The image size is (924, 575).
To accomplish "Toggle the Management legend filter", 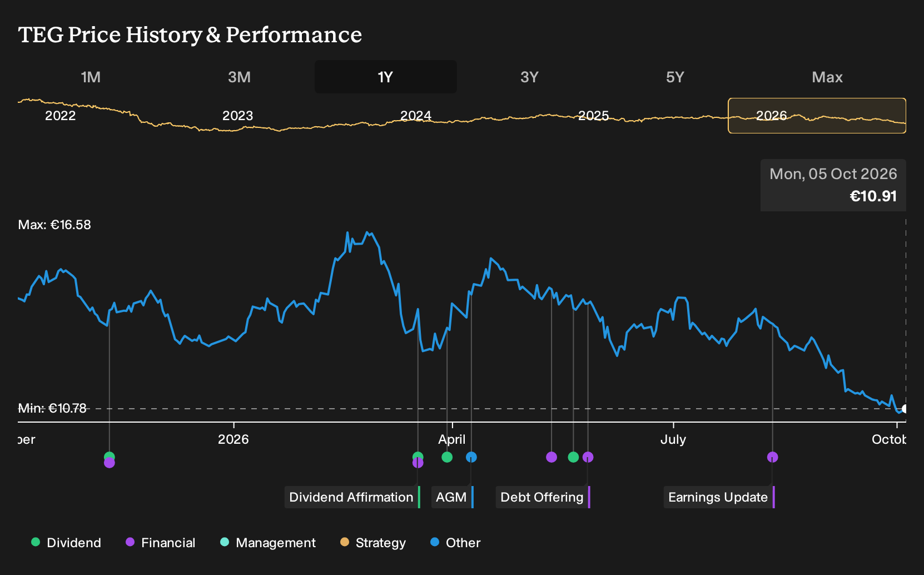I will (x=268, y=543).
